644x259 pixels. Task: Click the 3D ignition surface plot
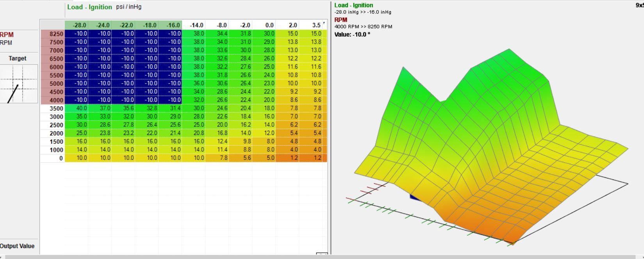491,147
